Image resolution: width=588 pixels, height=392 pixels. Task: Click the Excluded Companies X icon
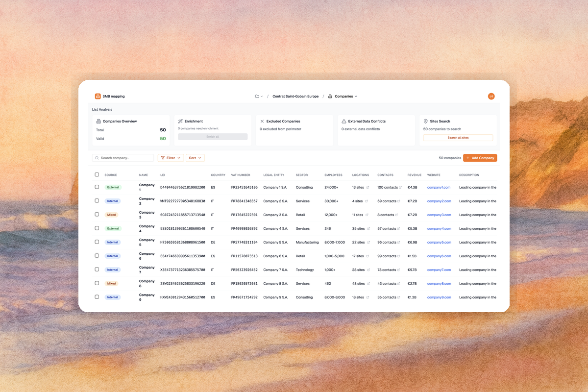(x=262, y=121)
